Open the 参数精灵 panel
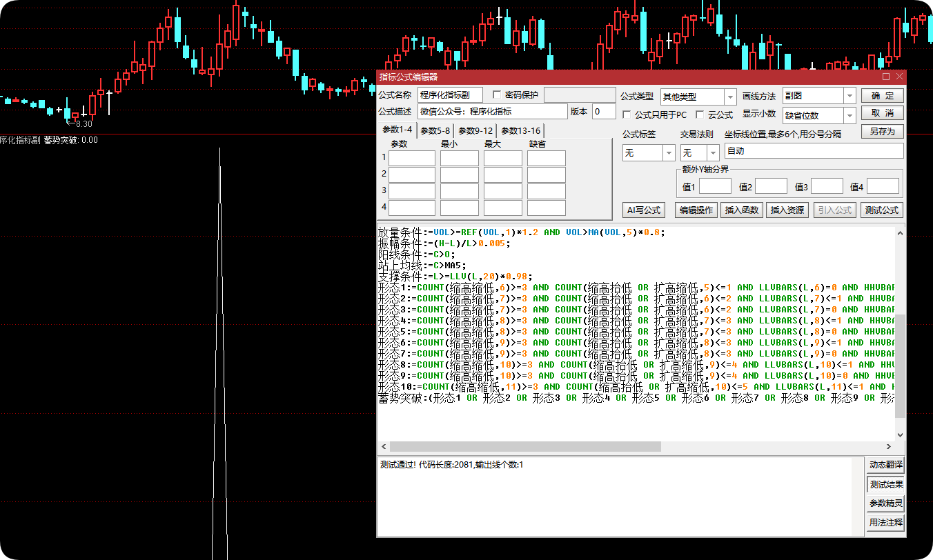The image size is (933, 560). (x=885, y=503)
